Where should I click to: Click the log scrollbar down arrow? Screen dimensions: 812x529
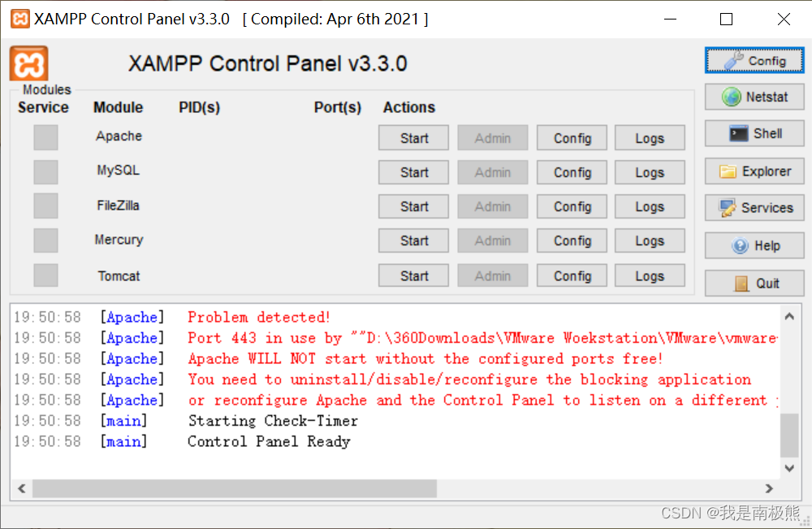789,468
